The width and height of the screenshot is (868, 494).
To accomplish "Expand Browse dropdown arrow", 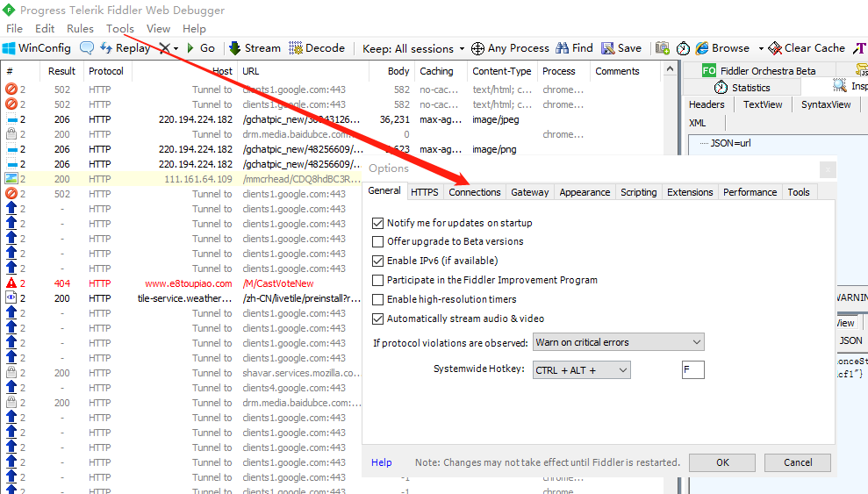I will click(x=761, y=48).
